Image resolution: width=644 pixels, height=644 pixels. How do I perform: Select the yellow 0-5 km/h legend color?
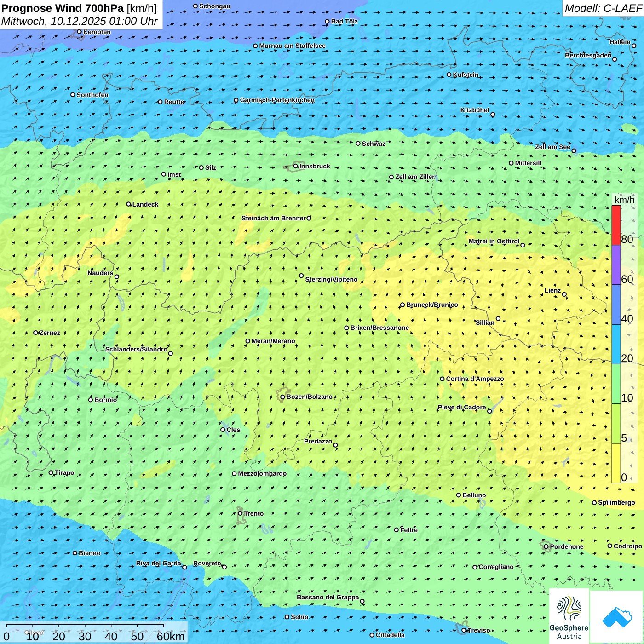(x=616, y=463)
